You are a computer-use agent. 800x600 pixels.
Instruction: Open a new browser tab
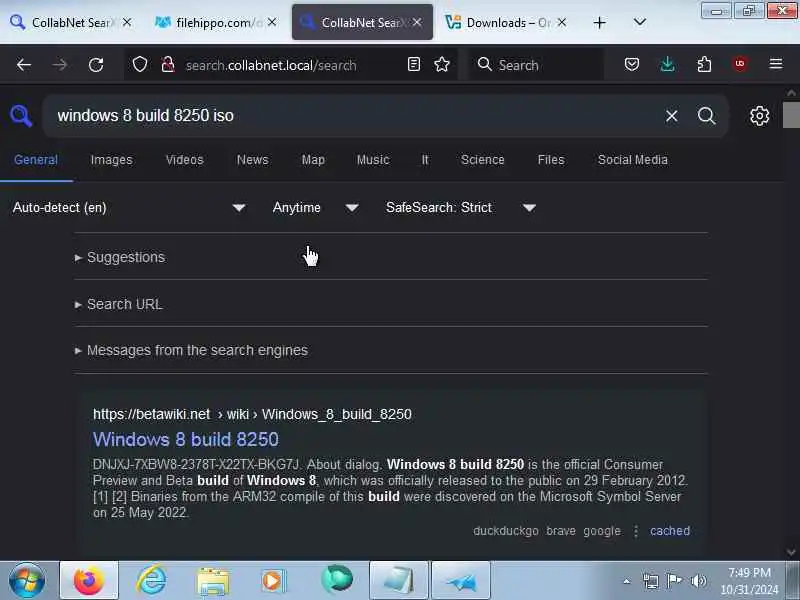coord(600,22)
